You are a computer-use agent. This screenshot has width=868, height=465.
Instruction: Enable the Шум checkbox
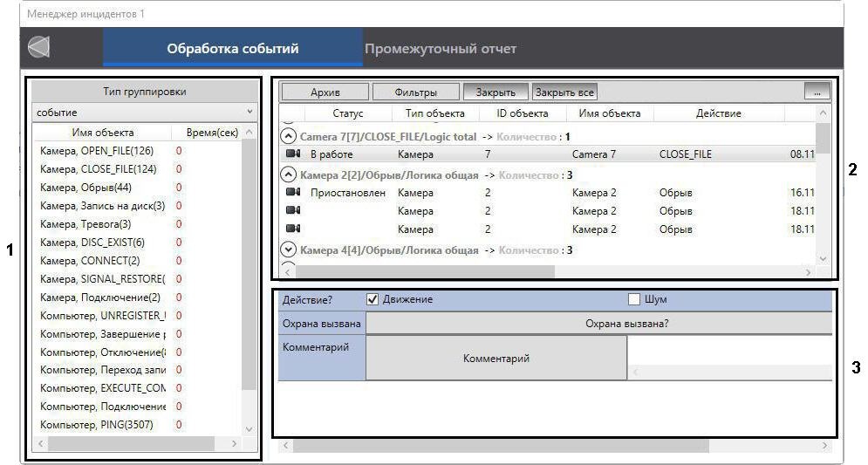point(634,299)
